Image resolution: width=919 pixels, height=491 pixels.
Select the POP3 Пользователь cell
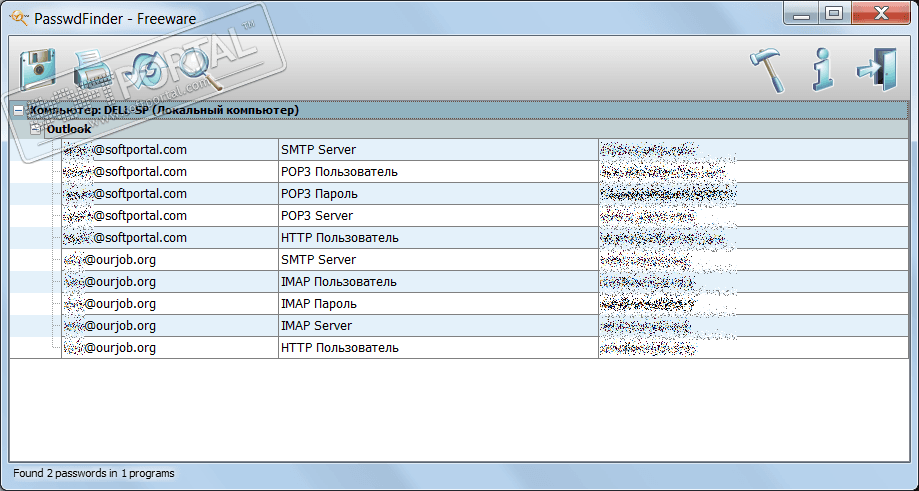(438, 172)
